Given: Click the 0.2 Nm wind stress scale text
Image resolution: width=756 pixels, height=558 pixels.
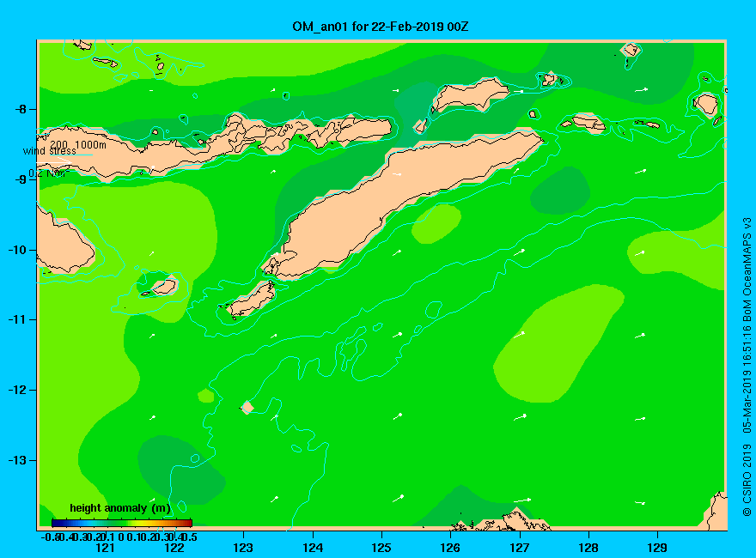Looking at the screenshot, I should coord(49,173).
